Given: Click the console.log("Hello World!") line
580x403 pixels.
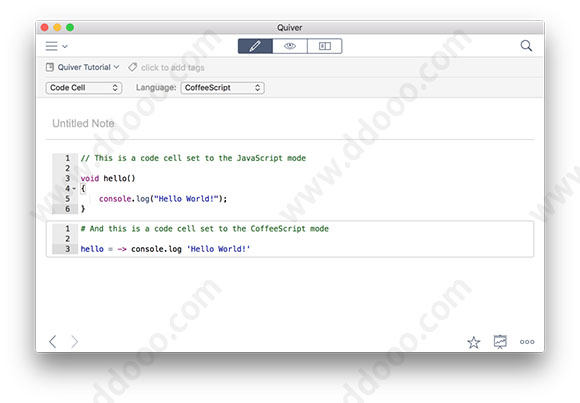Looking at the screenshot, I should pos(163,199).
